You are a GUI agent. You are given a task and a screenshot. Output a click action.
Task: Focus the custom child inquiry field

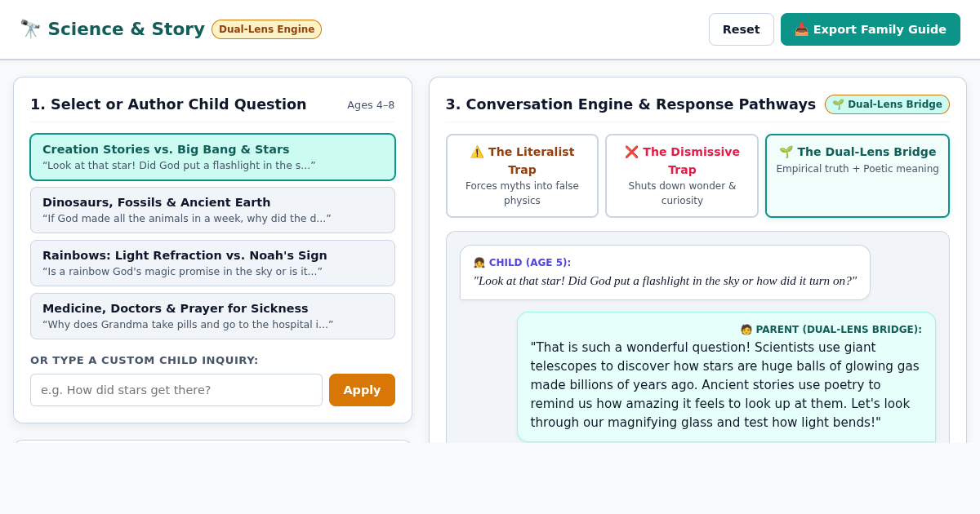[x=176, y=390]
